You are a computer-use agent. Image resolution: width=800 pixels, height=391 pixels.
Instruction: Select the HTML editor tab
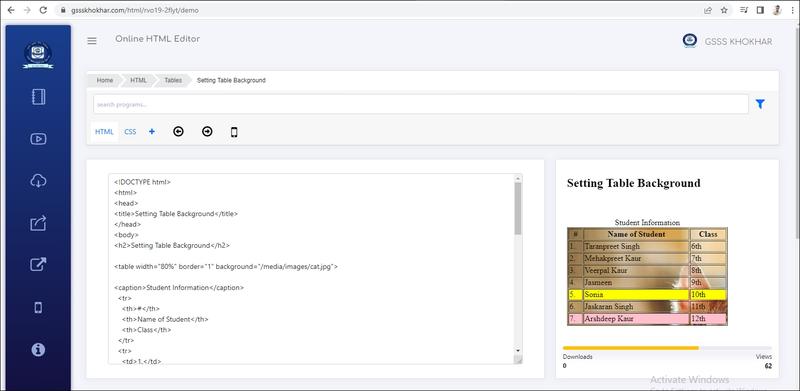tap(105, 132)
